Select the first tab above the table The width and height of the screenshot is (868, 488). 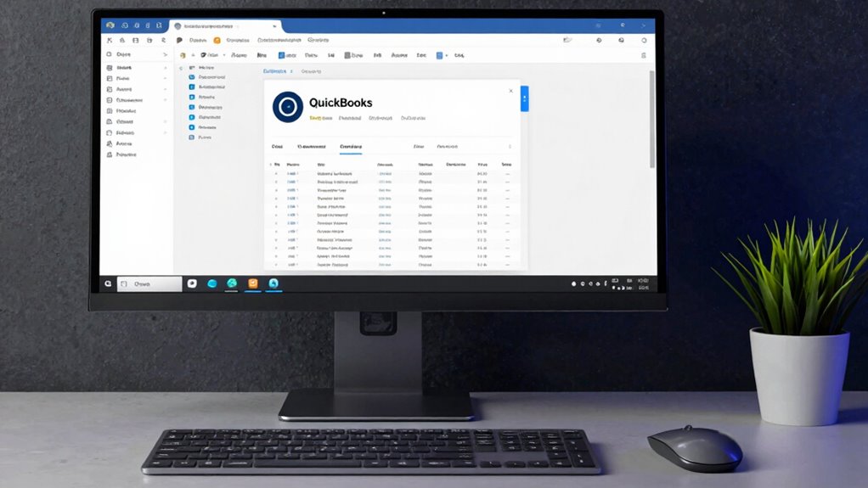click(x=277, y=147)
